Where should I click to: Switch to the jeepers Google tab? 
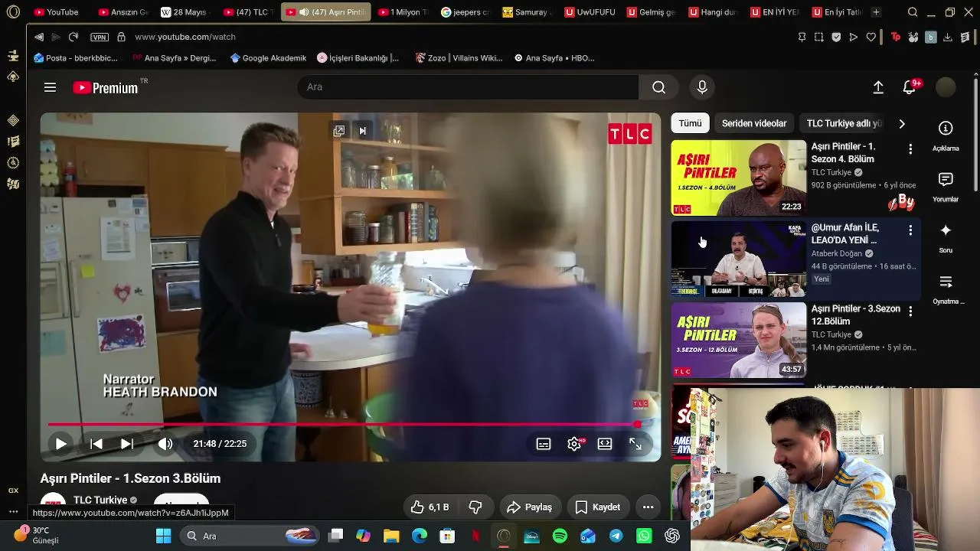pos(465,12)
